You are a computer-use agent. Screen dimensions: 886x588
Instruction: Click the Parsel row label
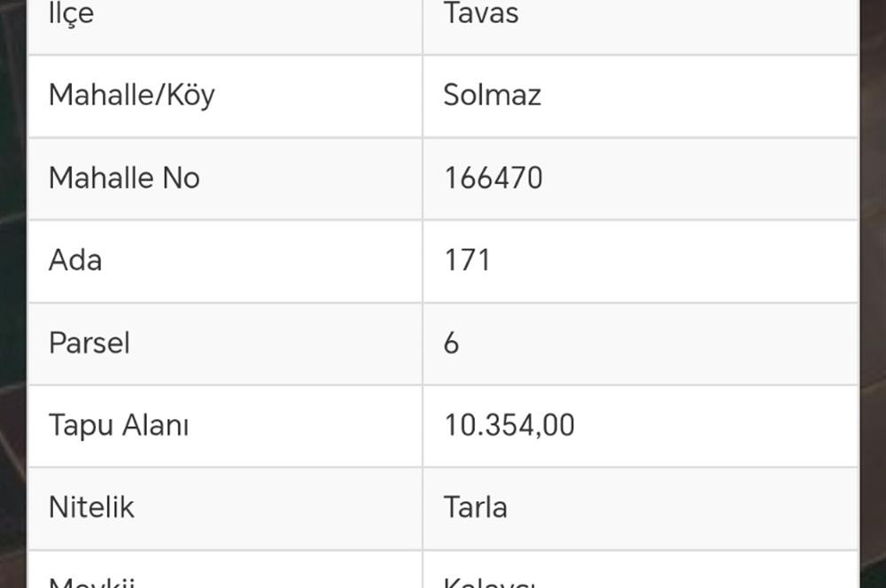89,343
